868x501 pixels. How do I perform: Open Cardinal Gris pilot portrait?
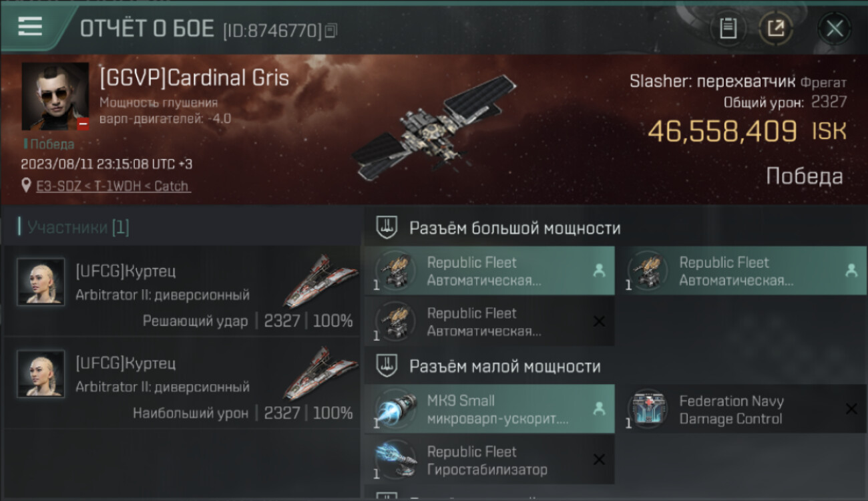(x=55, y=97)
